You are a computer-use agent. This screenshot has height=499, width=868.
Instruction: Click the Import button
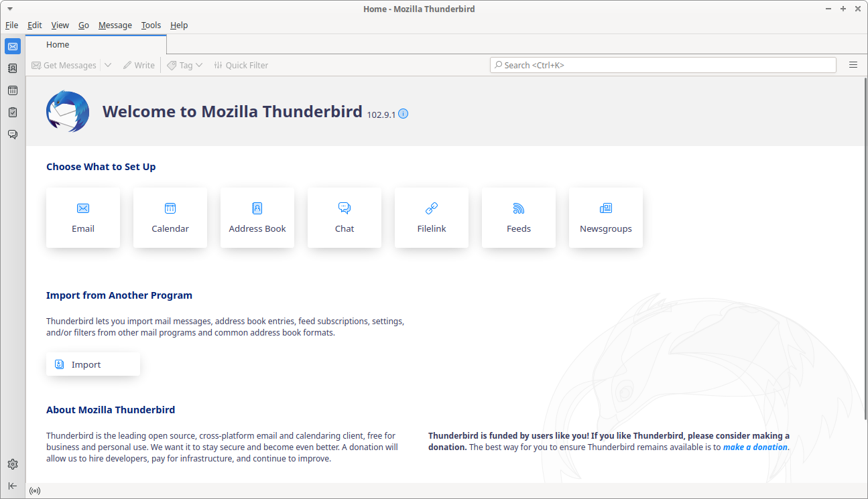[93, 364]
